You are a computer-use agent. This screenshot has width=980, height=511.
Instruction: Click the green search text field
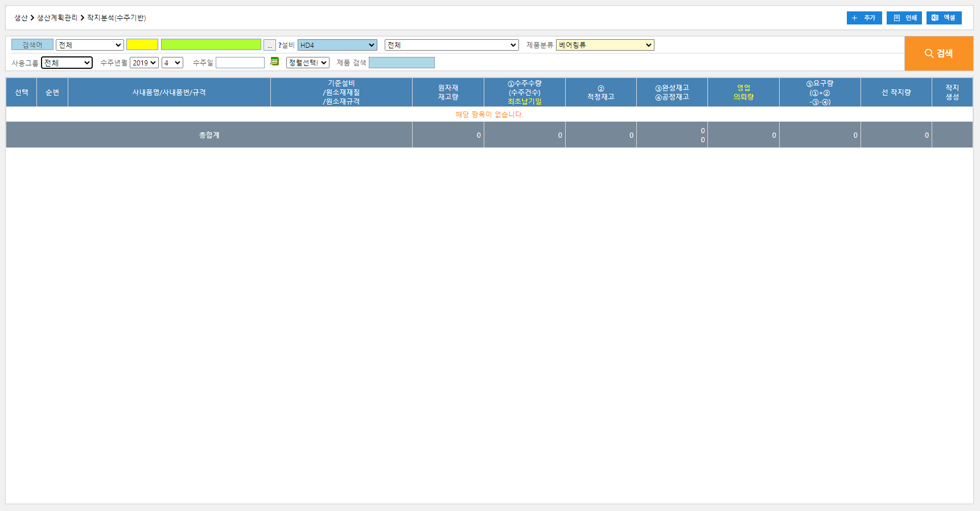click(x=211, y=45)
